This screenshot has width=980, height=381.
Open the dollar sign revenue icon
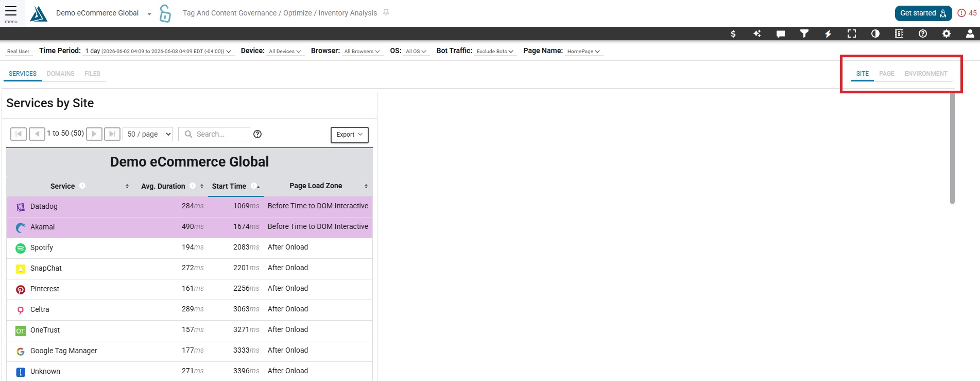click(733, 34)
